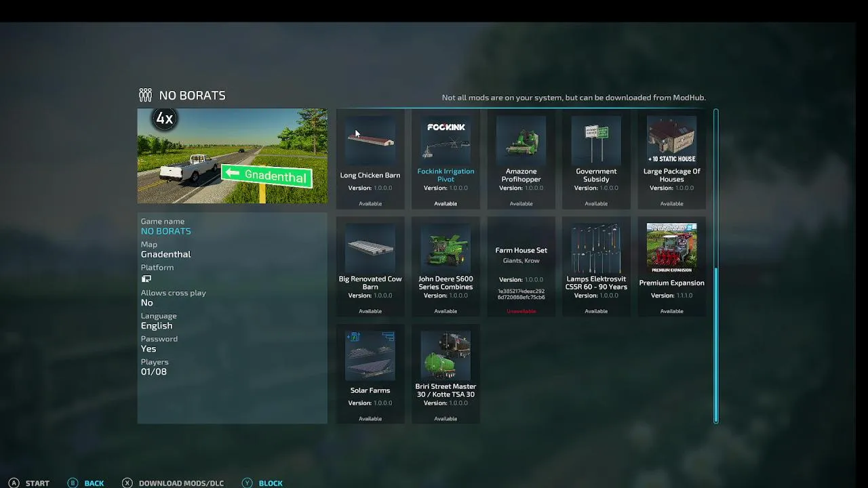Click the mod list vertical scrollbar
The height and width of the screenshot is (488, 868).
pos(715,266)
